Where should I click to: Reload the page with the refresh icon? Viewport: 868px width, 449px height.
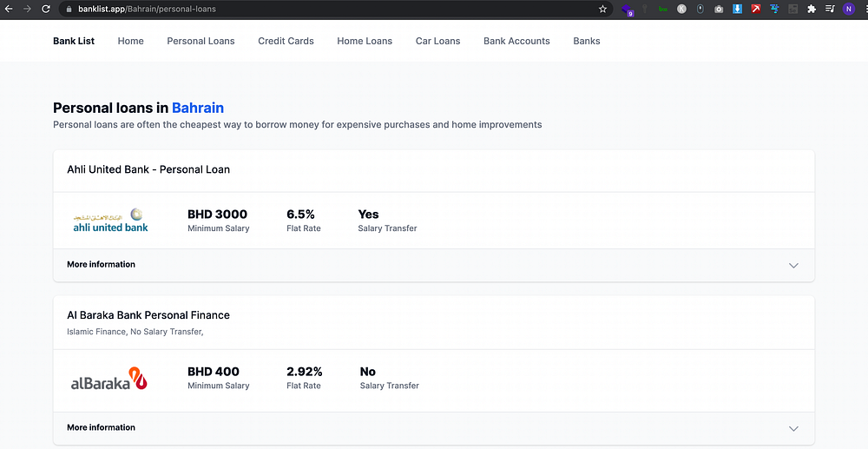tap(44, 9)
